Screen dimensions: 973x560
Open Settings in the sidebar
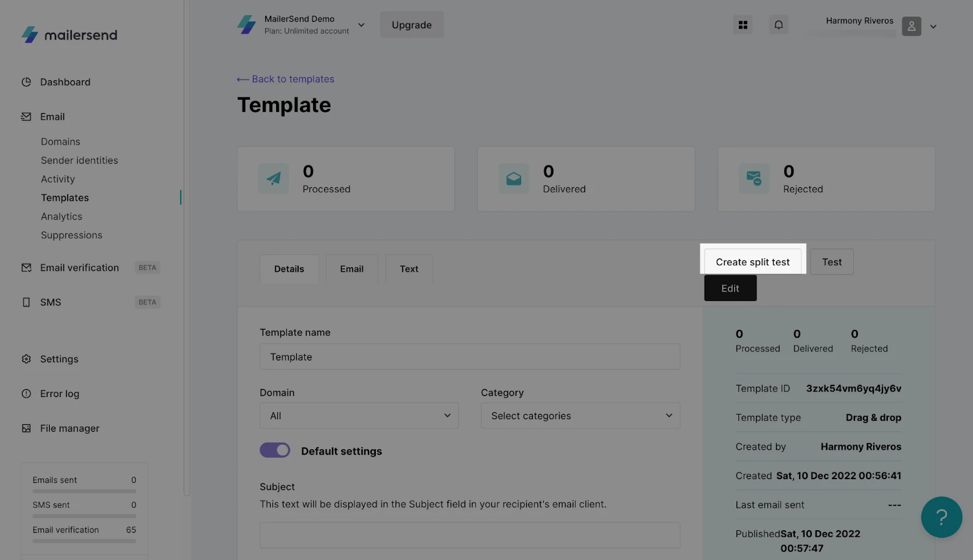pos(59,359)
